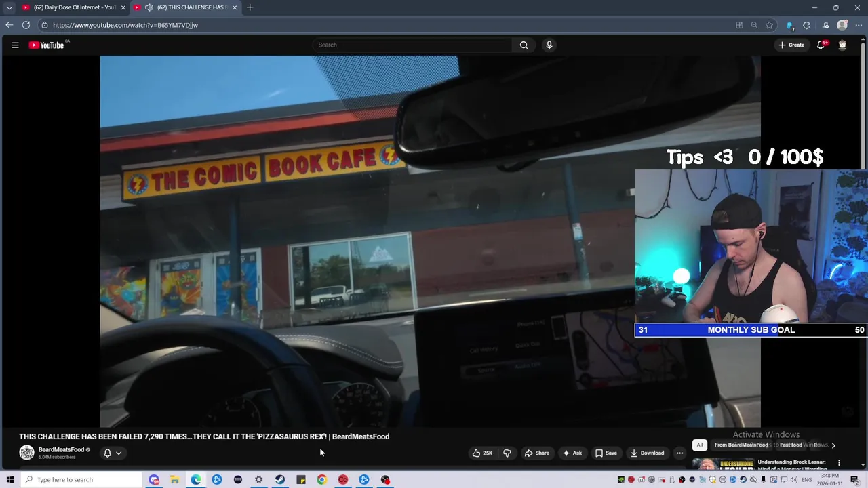Open the Ask AI button under video

[572, 453]
